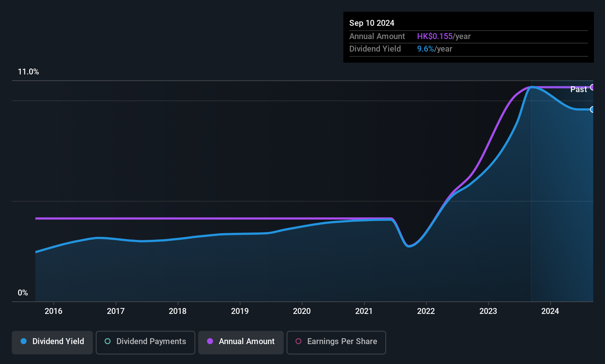This screenshot has height=364, width=605.
Task: Click the 0% y-axis label
Action: coord(23,293)
